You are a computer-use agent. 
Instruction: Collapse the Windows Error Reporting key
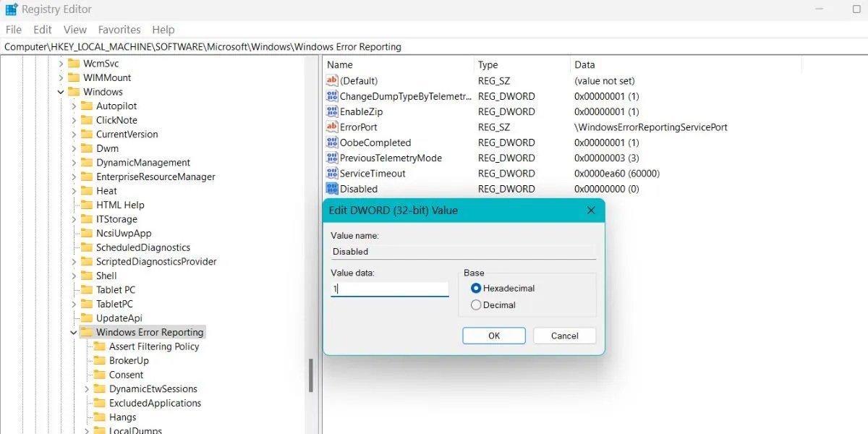click(x=73, y=332)
